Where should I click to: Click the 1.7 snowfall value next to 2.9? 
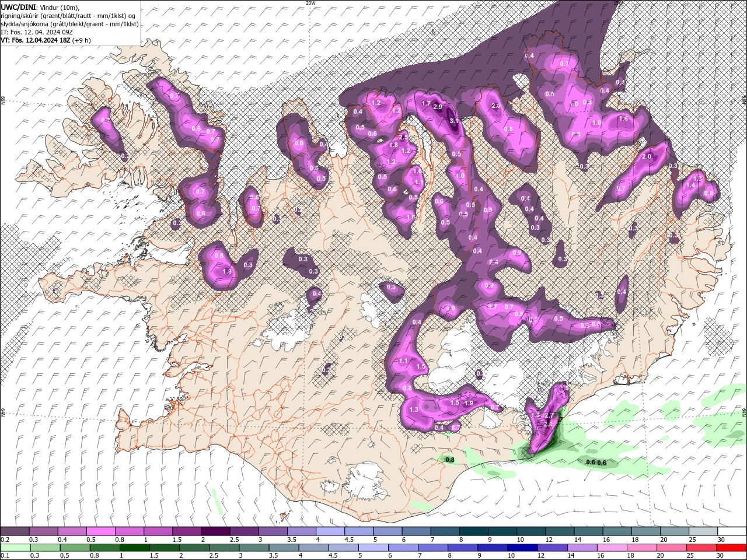(426, 104)
